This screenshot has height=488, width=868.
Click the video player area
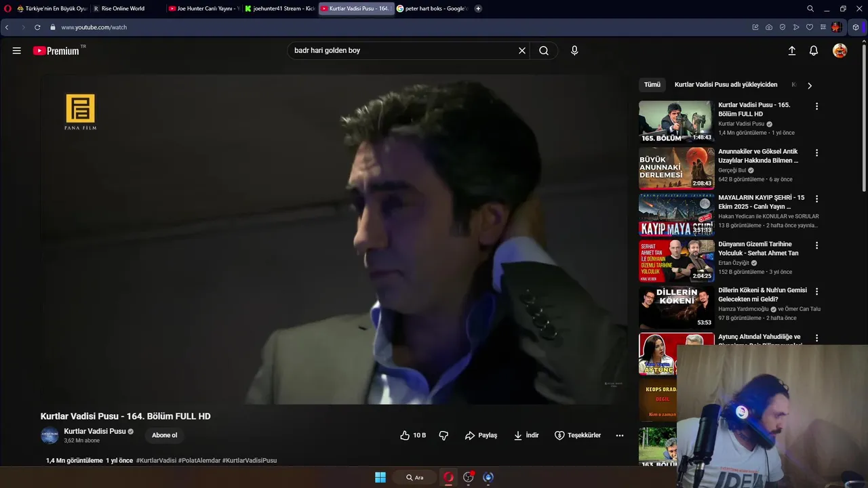click(x=334, y=239)
